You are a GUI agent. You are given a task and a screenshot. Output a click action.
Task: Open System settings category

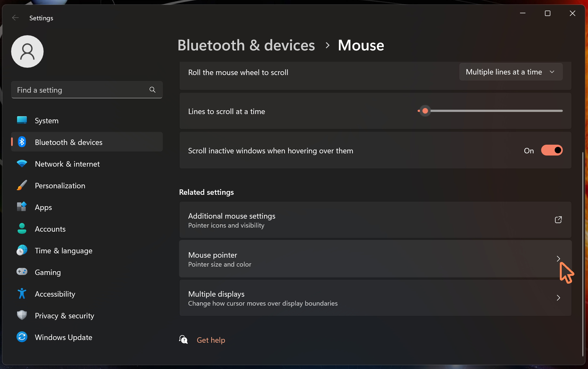87,120
